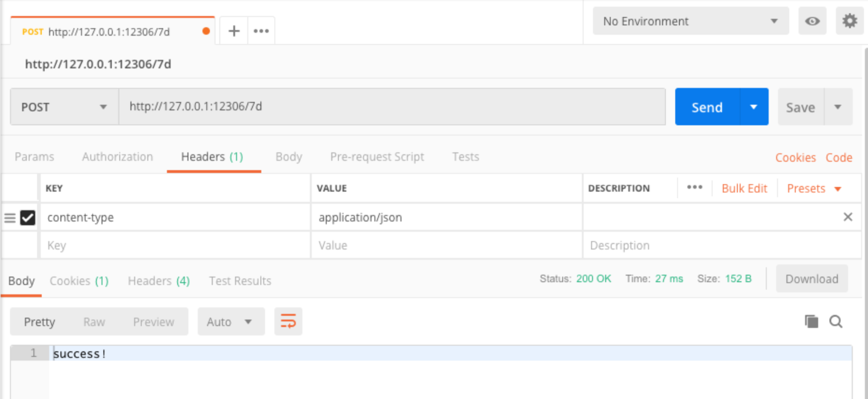868x399 pixels.
Task: Open headers column options ellipsis
Action: (694, 188)
